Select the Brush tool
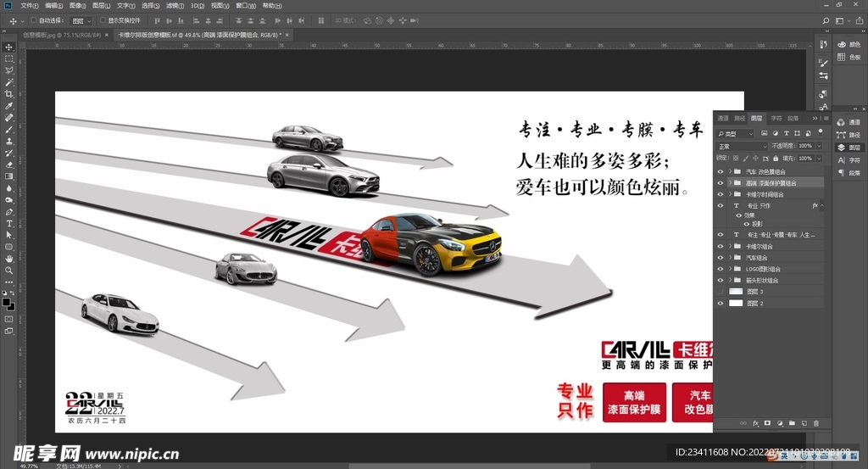The width and height of the screenshot is (868, 469). [8, 130]
